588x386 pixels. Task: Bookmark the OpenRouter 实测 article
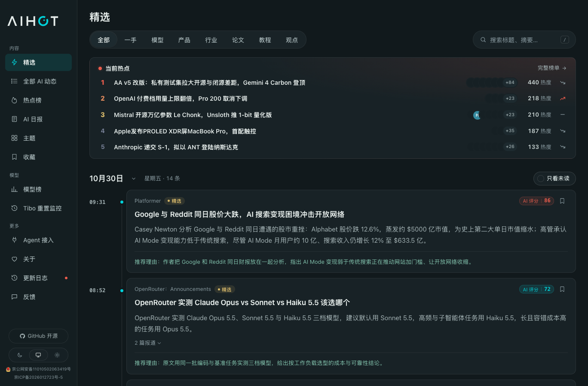coord(562,289)
